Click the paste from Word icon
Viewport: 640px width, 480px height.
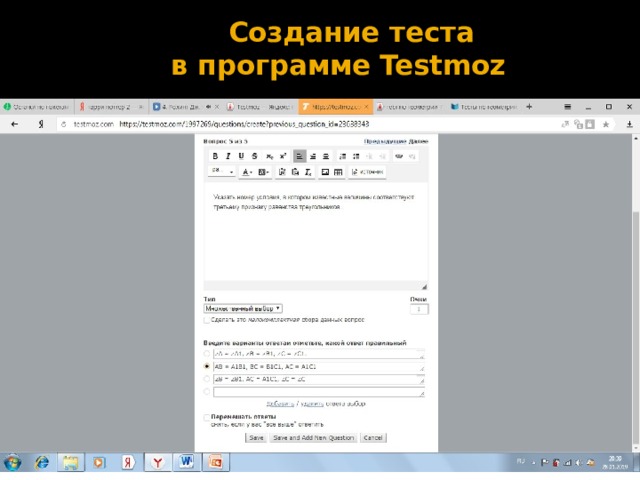tap(295, 172)
